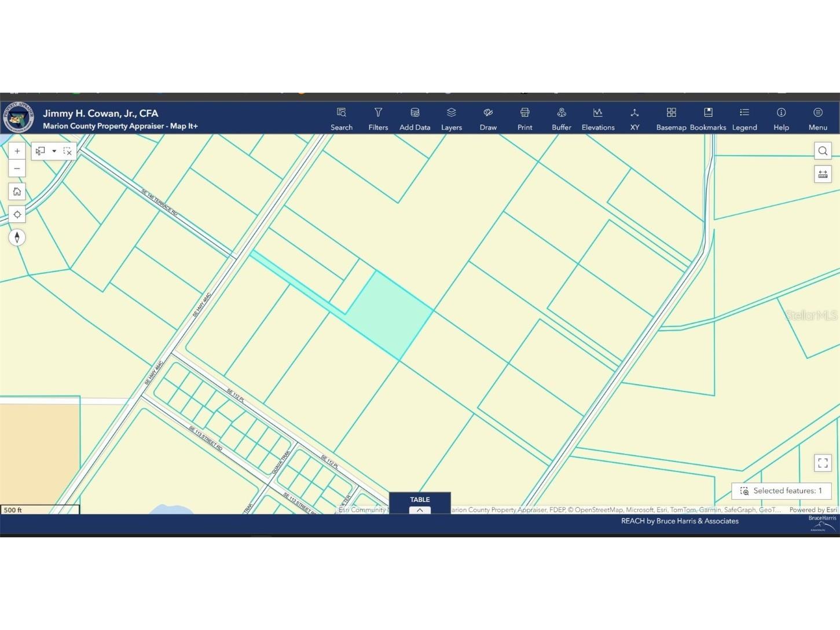840x630 pixels.
Task: Open the Menu in top right
Action: [817, 118]
